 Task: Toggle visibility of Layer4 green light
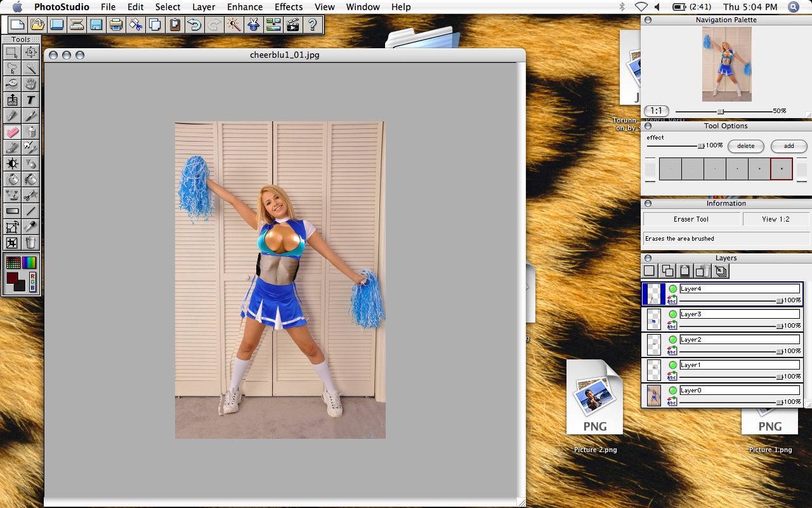point(672,289)
